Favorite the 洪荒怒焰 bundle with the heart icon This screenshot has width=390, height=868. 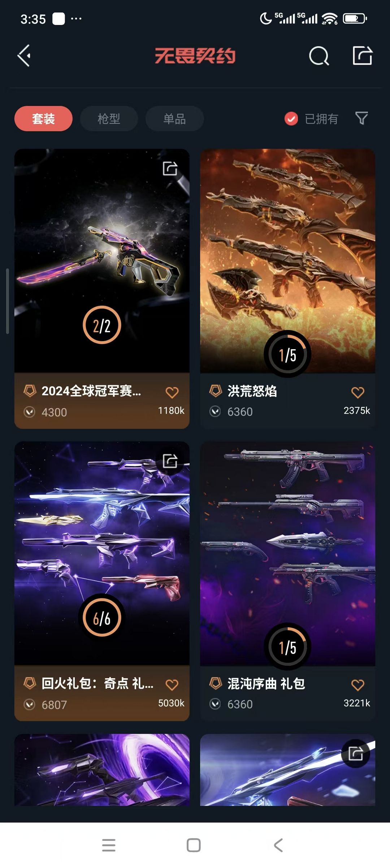pos(357,392)
